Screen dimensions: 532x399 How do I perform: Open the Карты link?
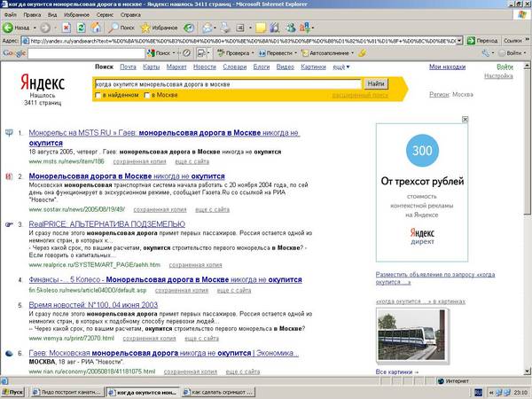pyautogui.click(x=152, y=66)
